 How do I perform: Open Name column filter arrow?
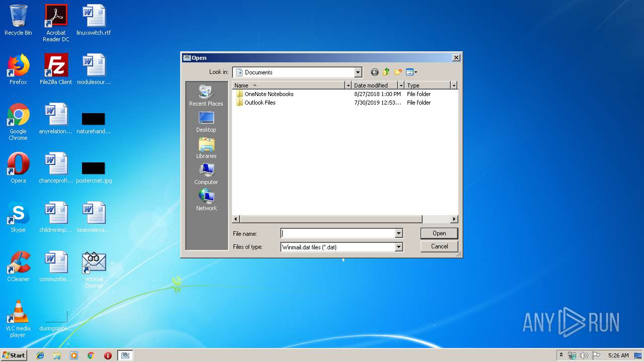[348, 85]
